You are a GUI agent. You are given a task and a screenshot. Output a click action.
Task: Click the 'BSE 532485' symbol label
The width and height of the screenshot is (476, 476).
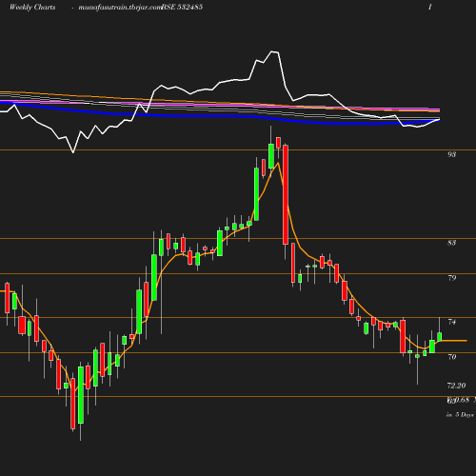point(182,8)
